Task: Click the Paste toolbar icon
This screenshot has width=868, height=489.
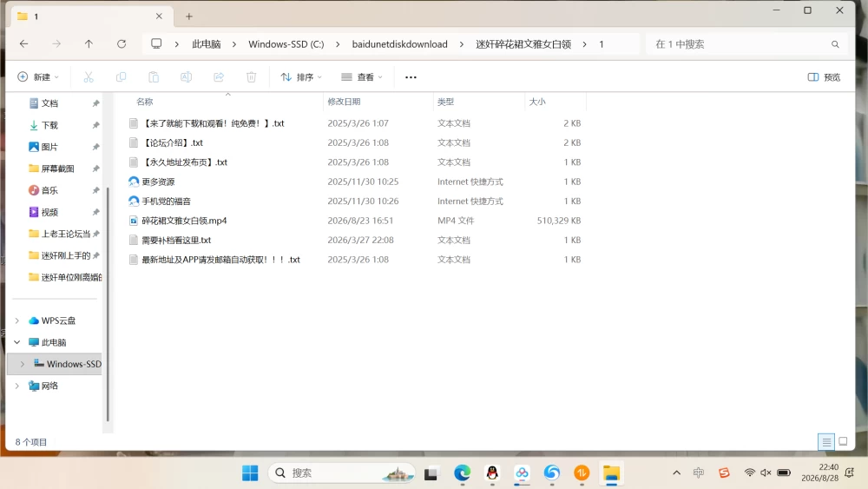Action: pyautogui.click(x=154, y=77)
